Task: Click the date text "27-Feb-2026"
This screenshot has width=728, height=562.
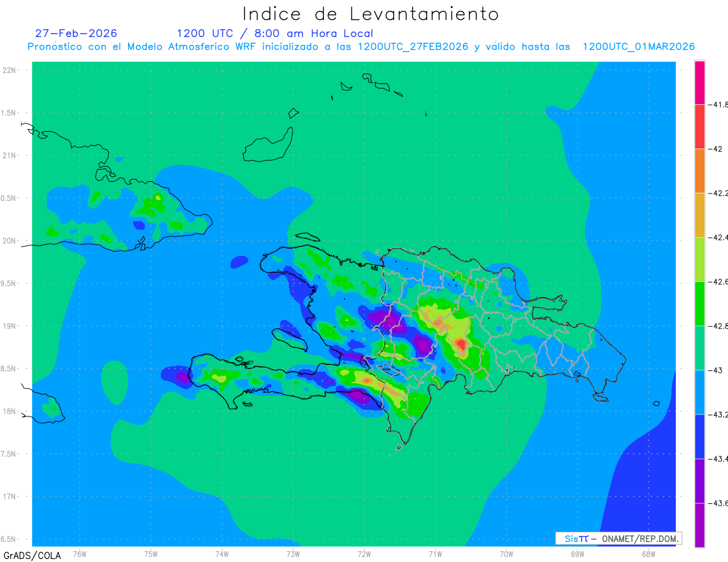Action: click(76, 33)
